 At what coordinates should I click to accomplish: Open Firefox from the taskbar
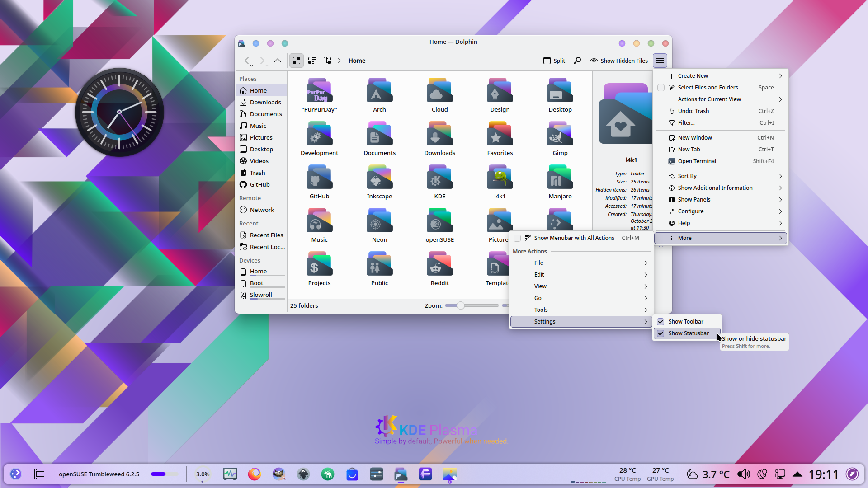click(x=255, y=474)
